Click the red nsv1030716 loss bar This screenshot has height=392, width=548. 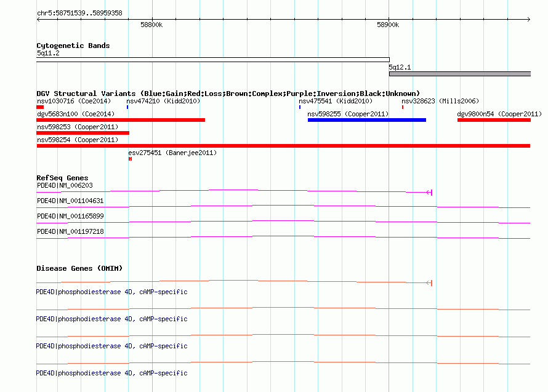tap(40, 107)
